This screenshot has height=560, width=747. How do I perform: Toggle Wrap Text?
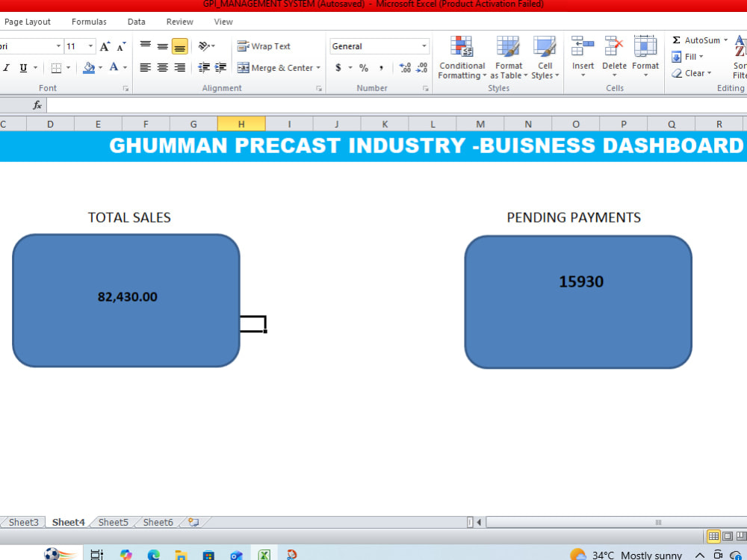click(264, 46)
